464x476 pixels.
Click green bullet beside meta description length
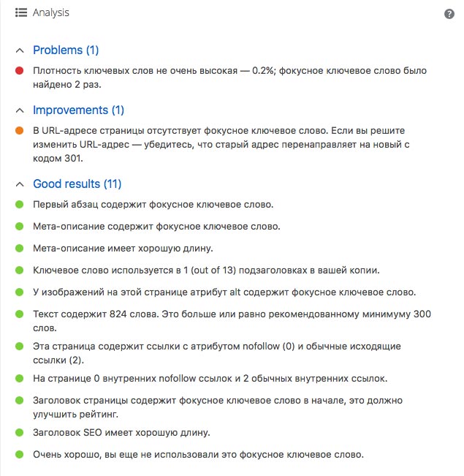(19, 249)
